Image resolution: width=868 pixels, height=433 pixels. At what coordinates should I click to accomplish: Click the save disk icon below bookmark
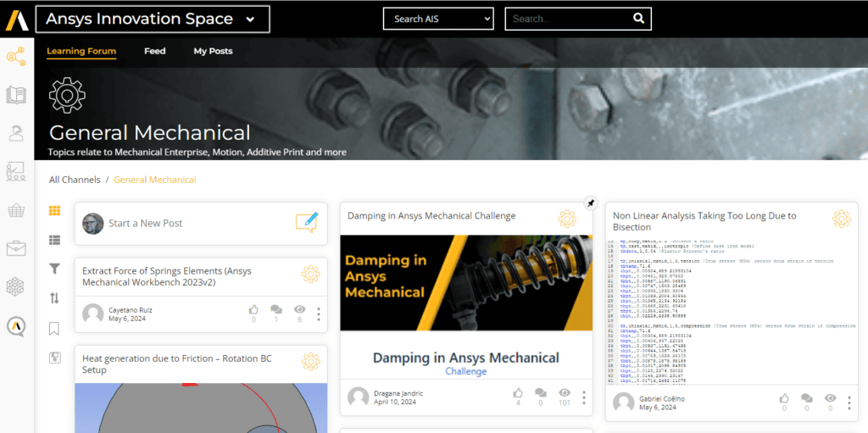54,357
